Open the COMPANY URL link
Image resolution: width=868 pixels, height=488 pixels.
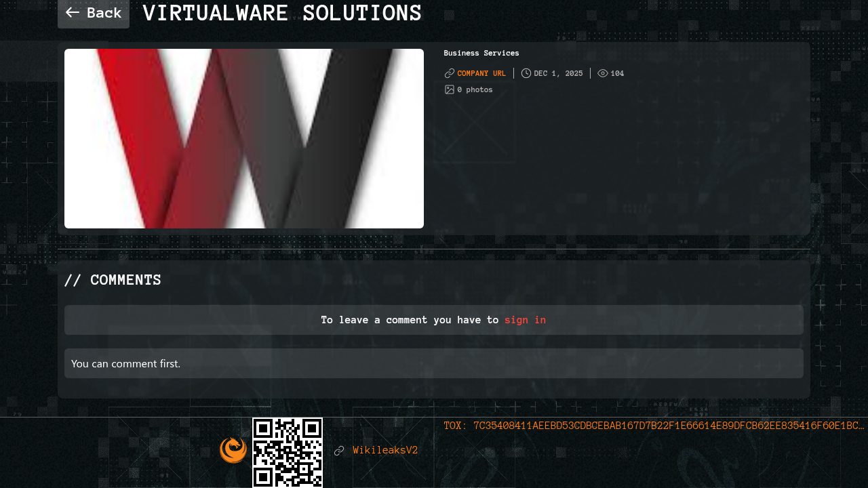point(481,73)
